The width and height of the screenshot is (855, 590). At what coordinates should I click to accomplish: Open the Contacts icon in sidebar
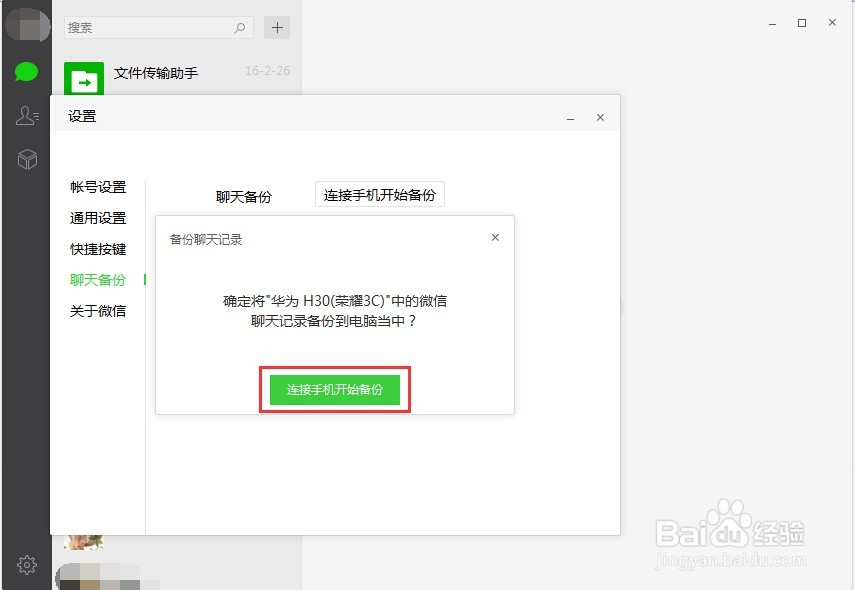[x=27, y=116]
